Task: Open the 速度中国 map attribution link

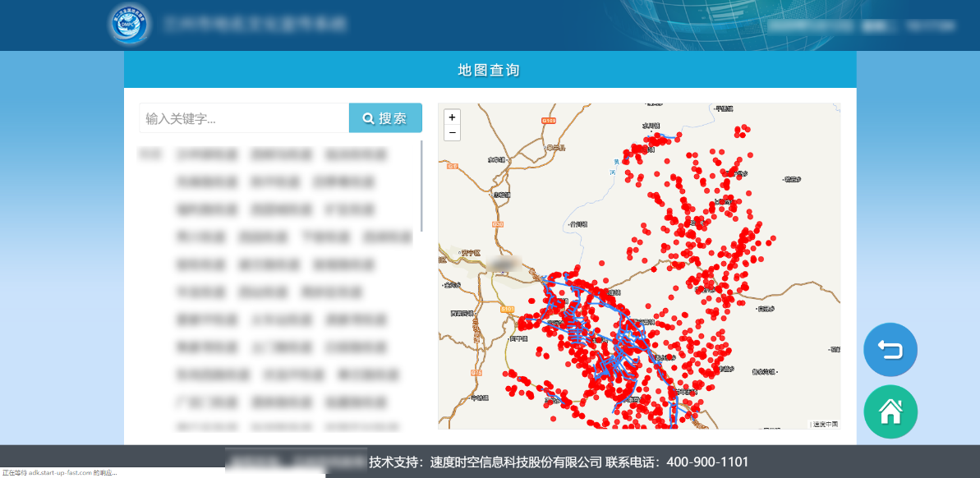Action: point(825,424)
